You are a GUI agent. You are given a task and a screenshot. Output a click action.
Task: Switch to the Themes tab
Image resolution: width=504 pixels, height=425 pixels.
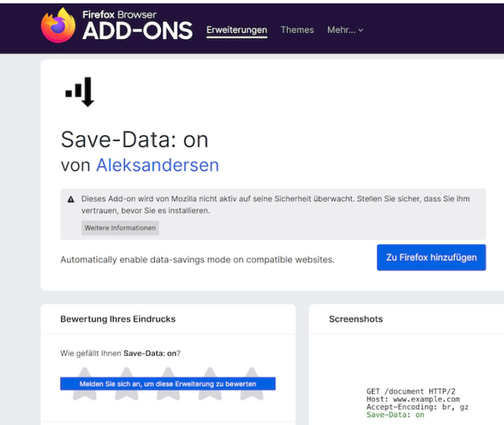[297, 30]
